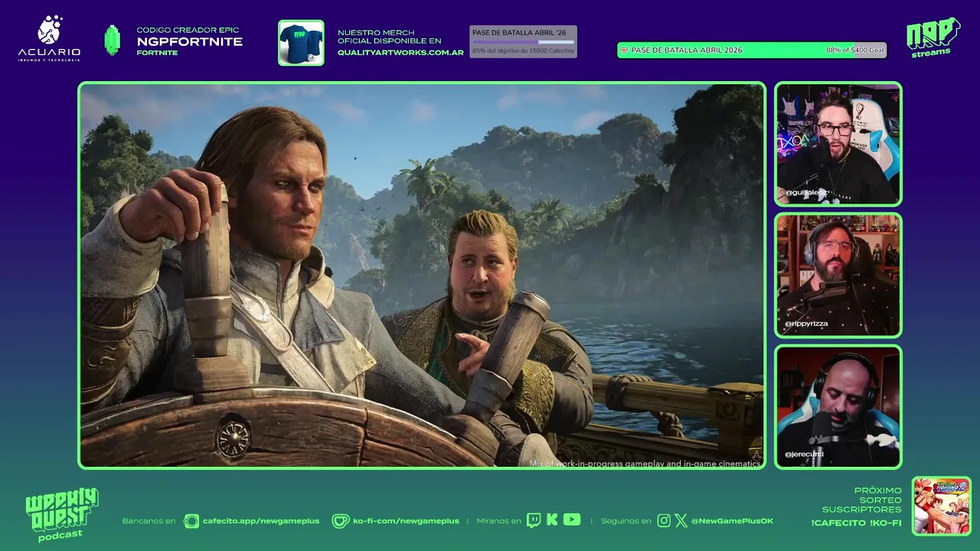
Task: Click the 'Seguinos en' label
Action: pyautogui.click(x=626, y=521)
